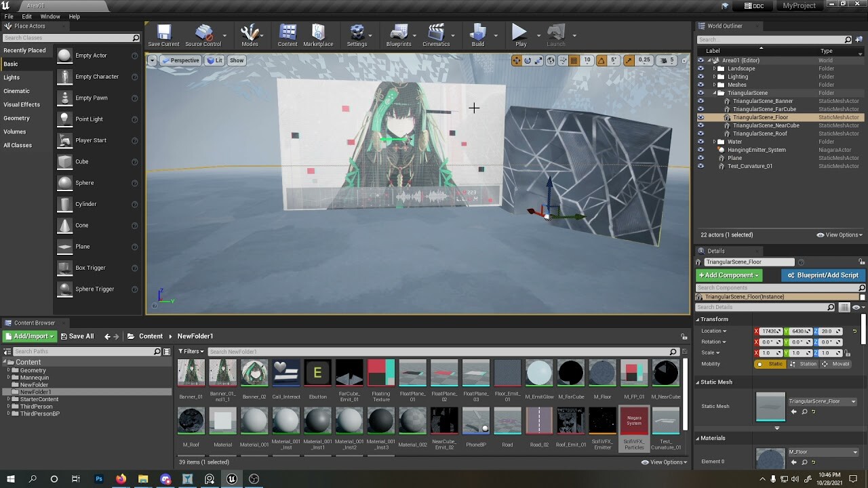Hide the TriangularScene_Banner actor with its eye icon

point(701,101)
